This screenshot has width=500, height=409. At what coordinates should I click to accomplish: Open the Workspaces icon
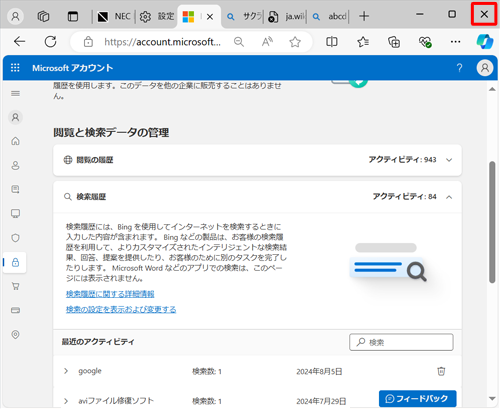[x=43, y=16]
